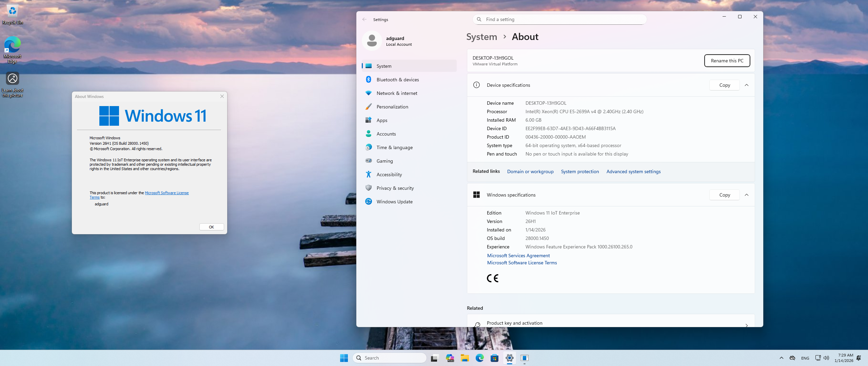Open Accessibility settings

[x=389, y=175]
